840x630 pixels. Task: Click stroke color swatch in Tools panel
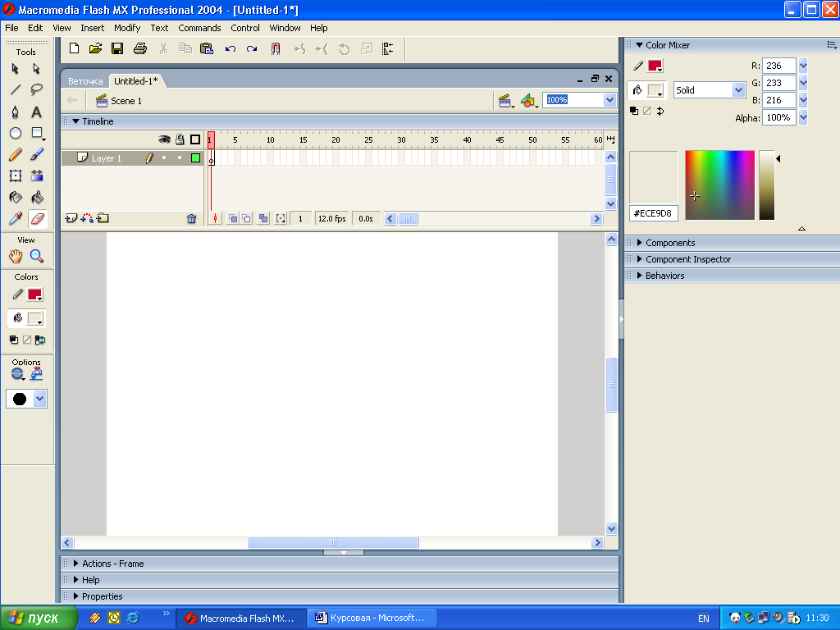[x=34, y=294]
